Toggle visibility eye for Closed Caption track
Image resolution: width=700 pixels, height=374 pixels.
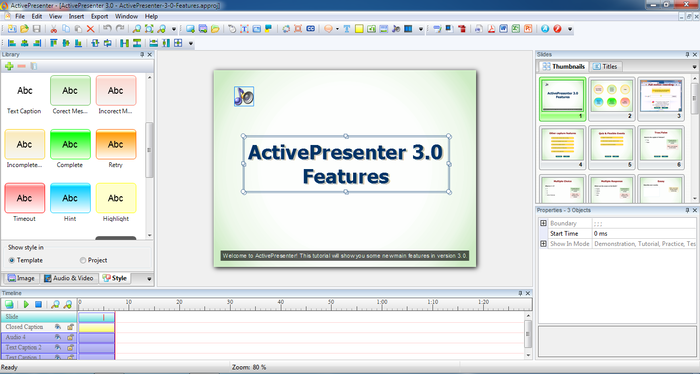click(x=58, y=327)
